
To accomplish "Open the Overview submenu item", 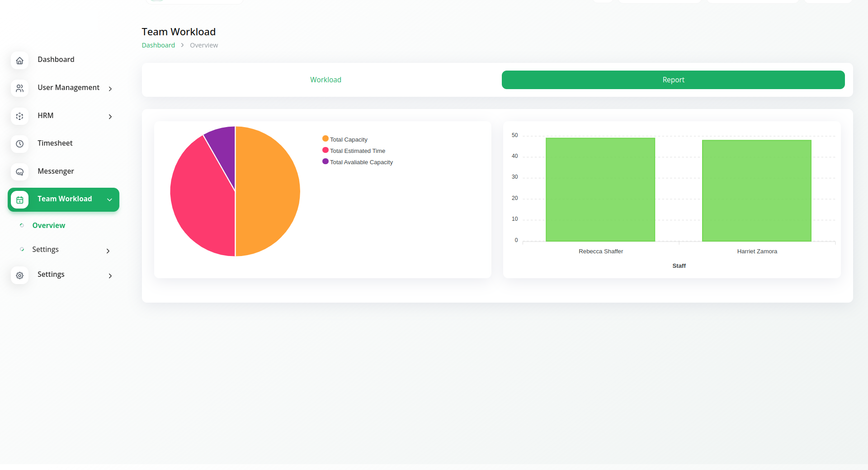I will pos(48,225).
